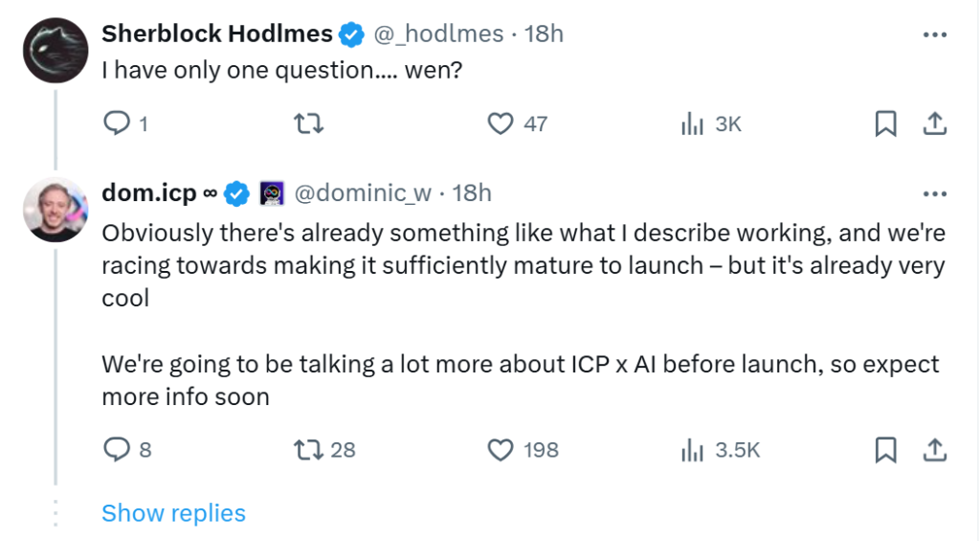This screenshot has width=980, height=541.
Task: Visit the @dominic_w handle link
Action: tap(362, 193)
